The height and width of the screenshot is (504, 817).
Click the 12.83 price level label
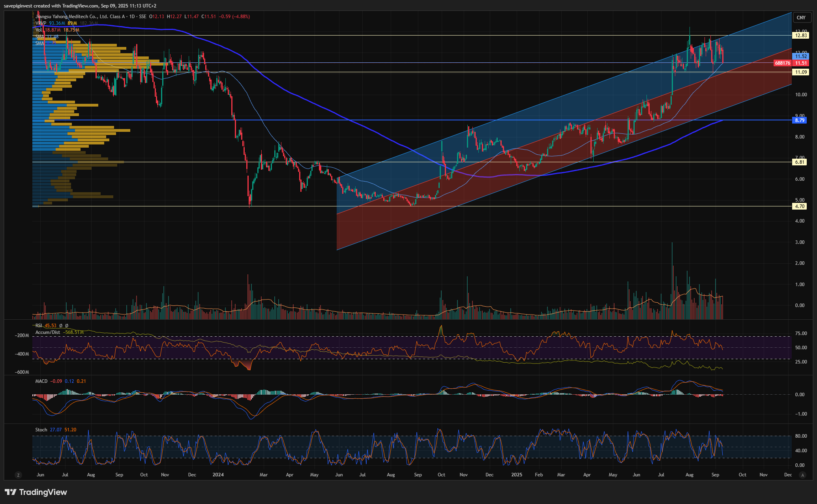pos(801,36)
